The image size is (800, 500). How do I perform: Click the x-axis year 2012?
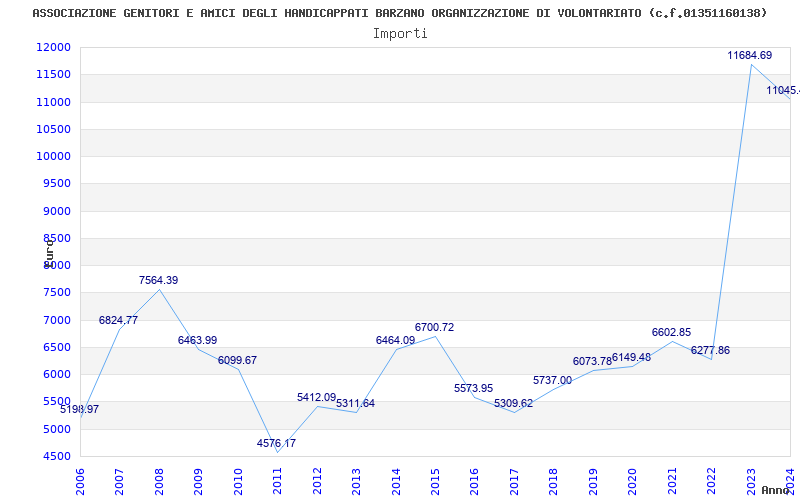coord(317,481)
